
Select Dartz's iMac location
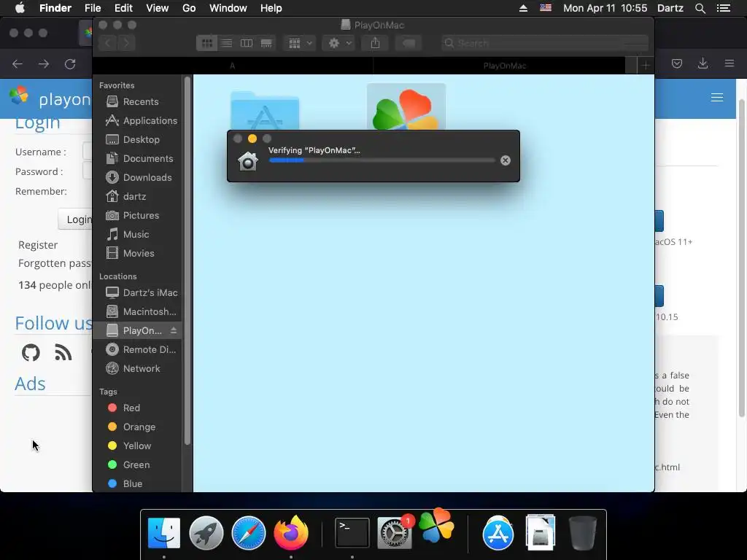[137, 293]
